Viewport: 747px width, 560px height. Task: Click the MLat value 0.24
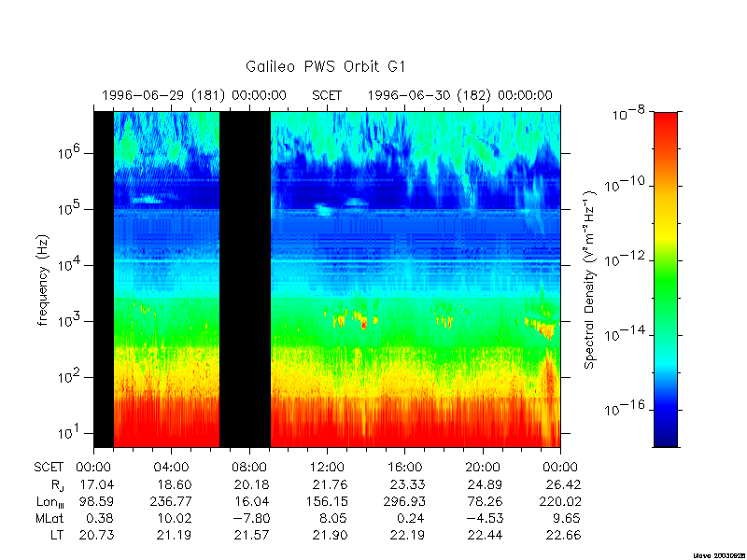point(411,518)
